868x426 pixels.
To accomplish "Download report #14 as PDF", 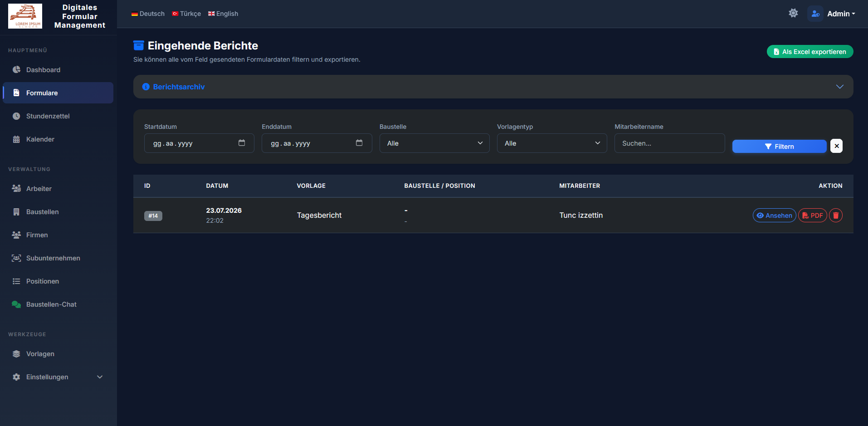I will click(x=813, y=215).
